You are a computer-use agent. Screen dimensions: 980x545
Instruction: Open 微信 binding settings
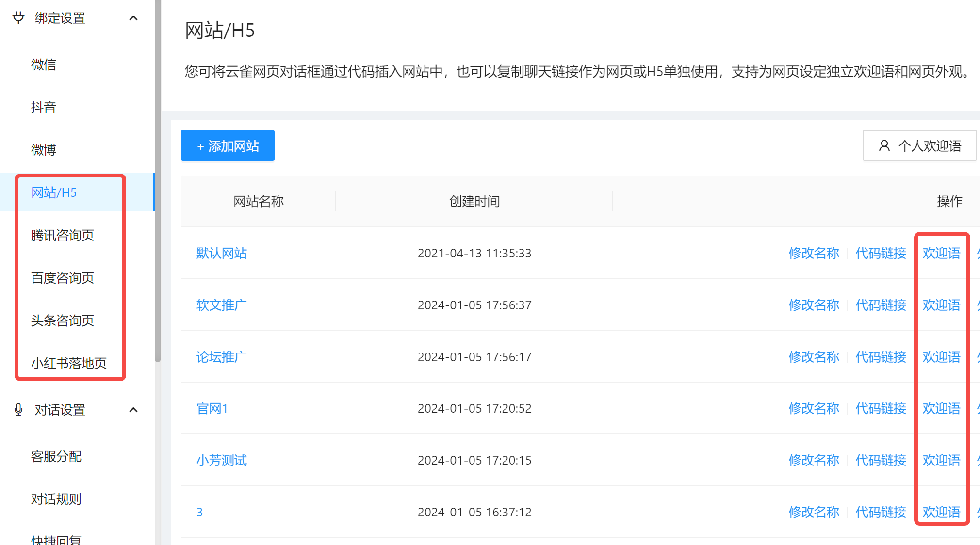click(44, 64)
